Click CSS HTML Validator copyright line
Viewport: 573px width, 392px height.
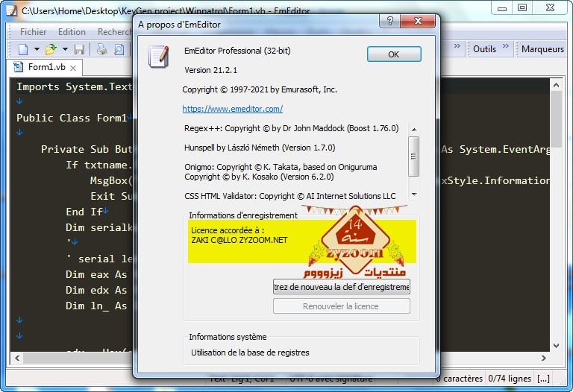tap(290, 196)
